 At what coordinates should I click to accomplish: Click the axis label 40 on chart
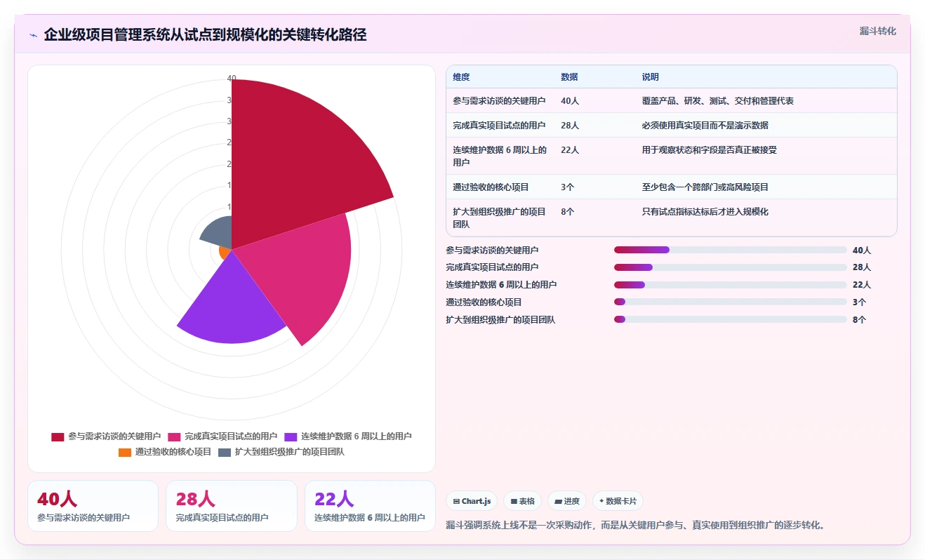click(x=232, y=79)
